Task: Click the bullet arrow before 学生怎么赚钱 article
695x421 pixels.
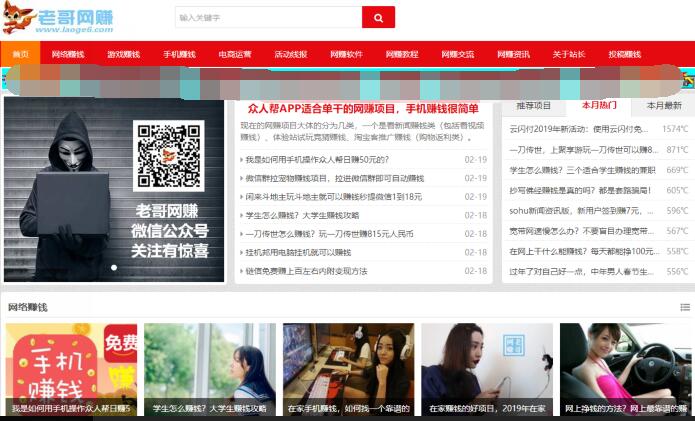Action: tap(242, 216)
